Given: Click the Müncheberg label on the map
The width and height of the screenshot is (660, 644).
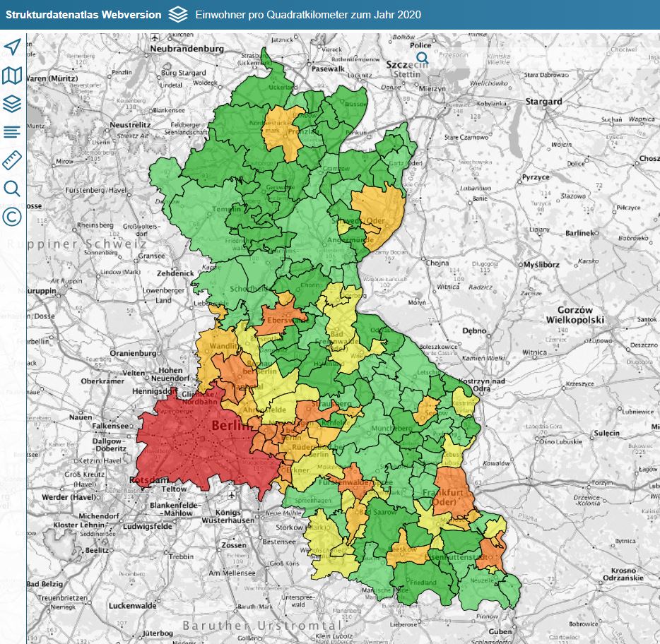Looking at the screenshot, I should click(x=392, y=428).
